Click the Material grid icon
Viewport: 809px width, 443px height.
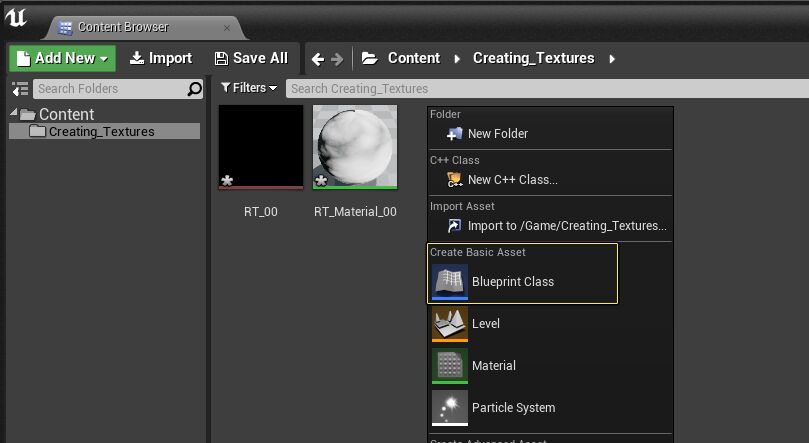[x=450, y=366]
